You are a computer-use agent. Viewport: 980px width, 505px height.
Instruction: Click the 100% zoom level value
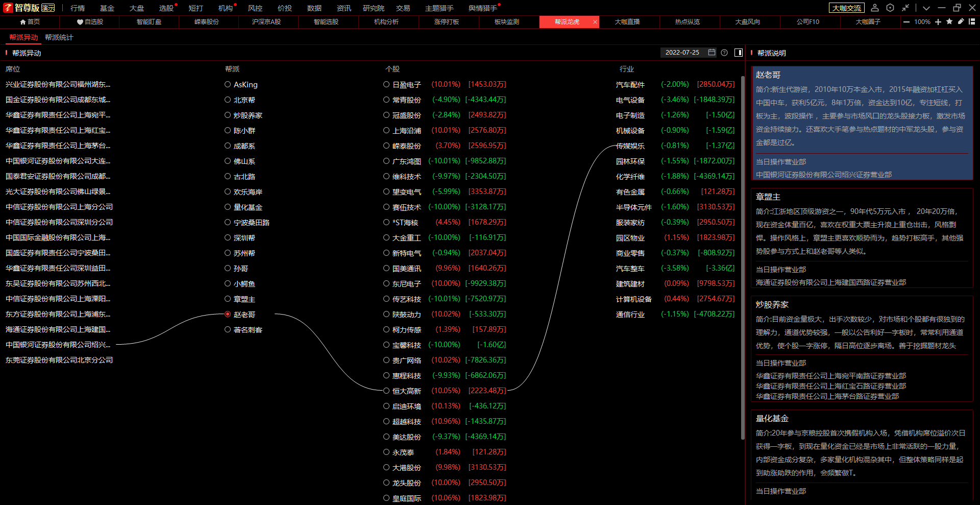922,22
